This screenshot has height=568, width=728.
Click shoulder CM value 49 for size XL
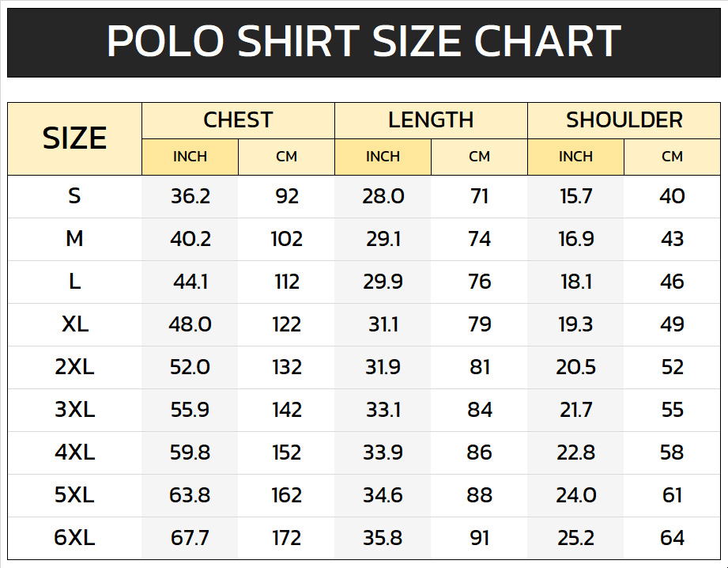coord(672,324)
